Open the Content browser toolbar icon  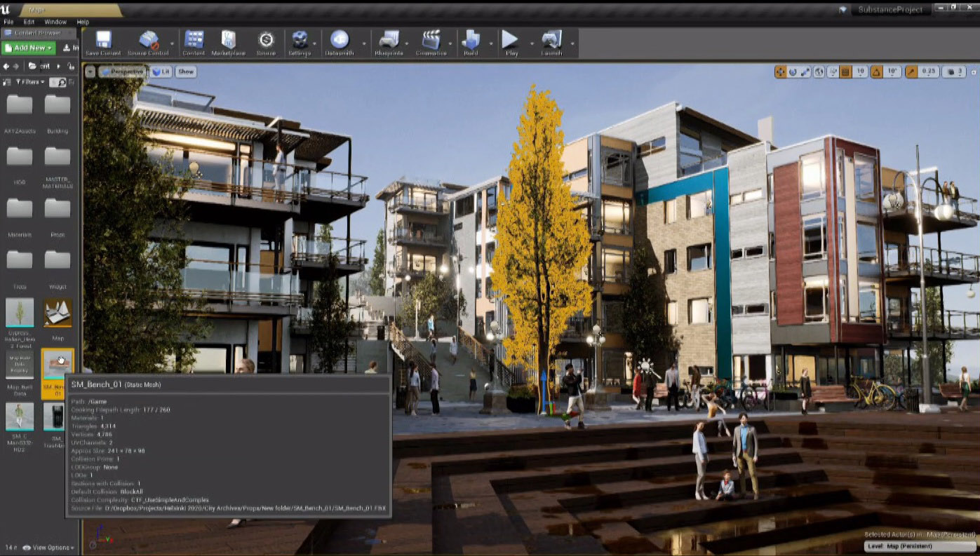[194, 41]
